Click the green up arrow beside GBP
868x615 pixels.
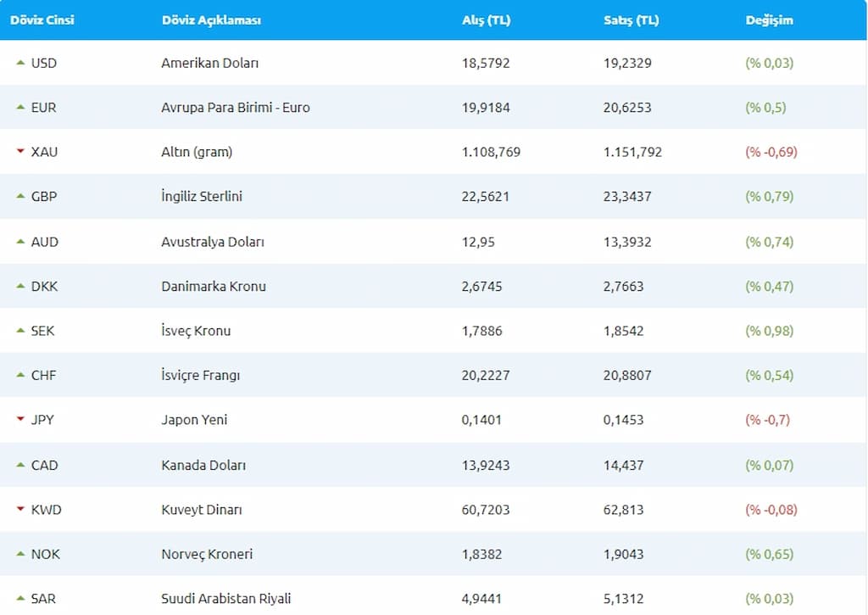(20, 196)
